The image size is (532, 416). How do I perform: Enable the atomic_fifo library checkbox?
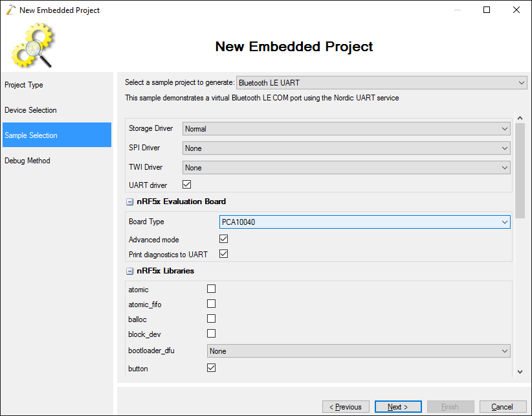pyautogui.click(x=212, y=304)
